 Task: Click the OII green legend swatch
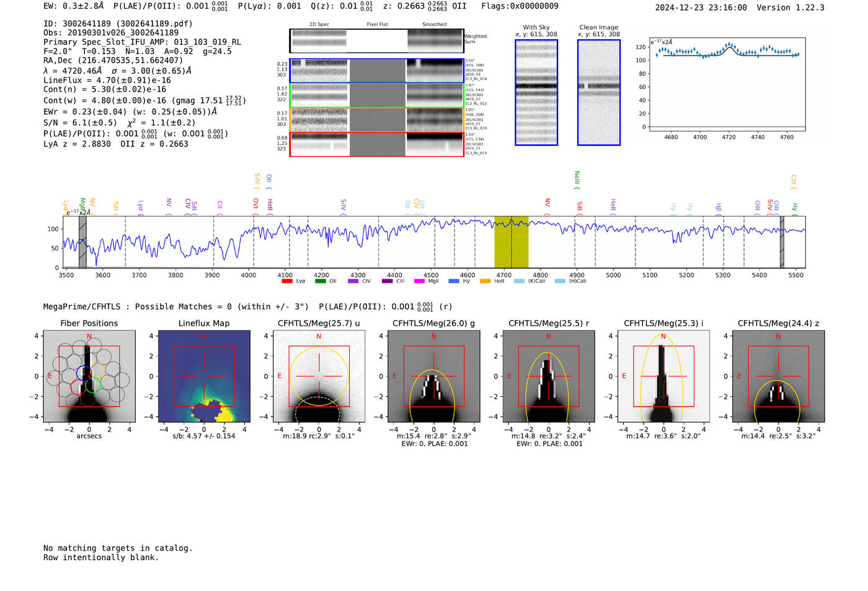click(x=321, y=281)
